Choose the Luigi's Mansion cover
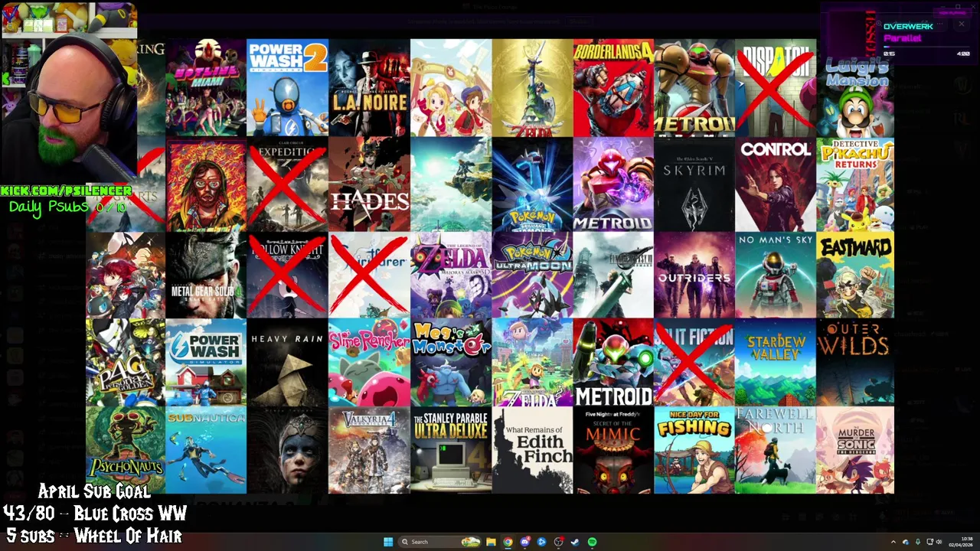Image resolution: width=980 pixels, height=551 pixels. (x=855, y=88)
